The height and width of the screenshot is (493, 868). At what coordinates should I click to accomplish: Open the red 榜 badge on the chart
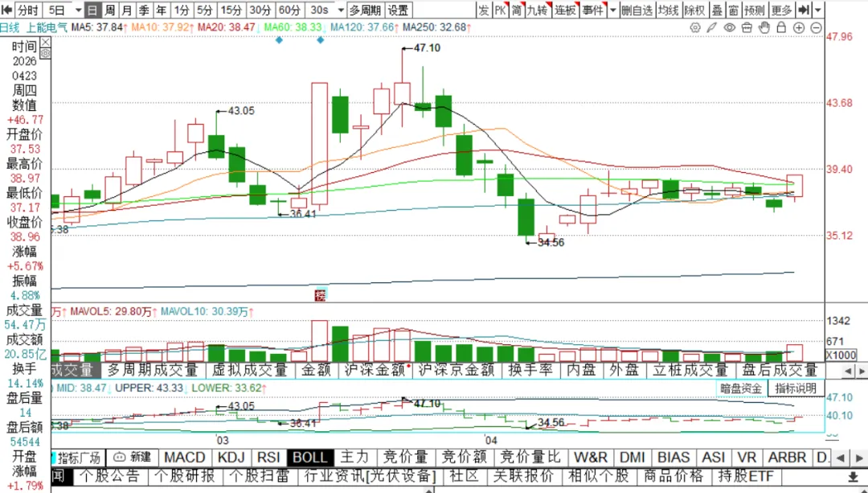320,294
